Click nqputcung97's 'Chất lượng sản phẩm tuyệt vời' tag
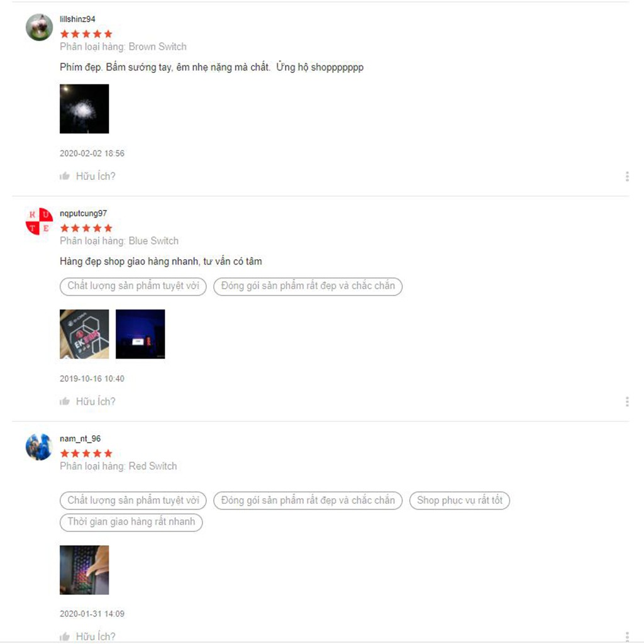 133,286
